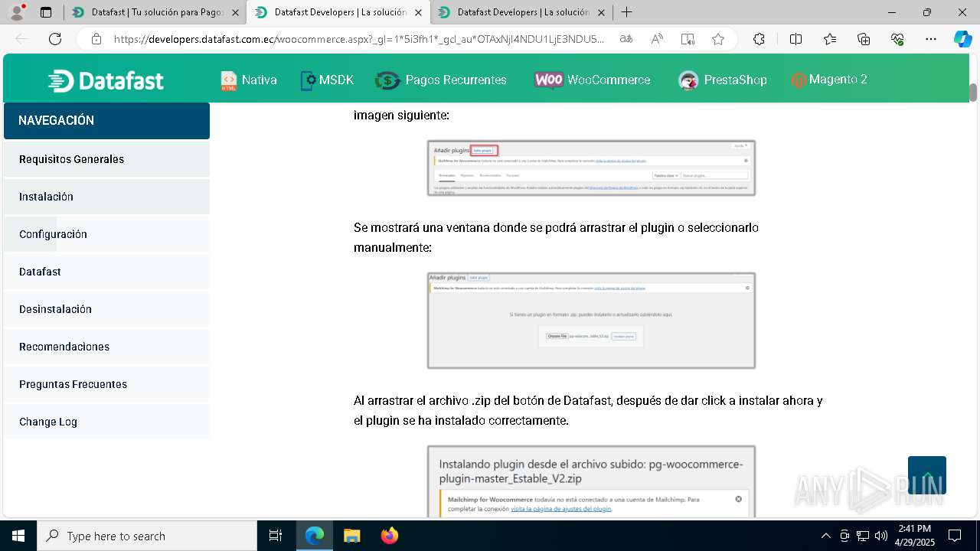This screenshot has height=551, width=980.
Task: Open Recomendaciones navigation item
Action: (x=106, y=347)
